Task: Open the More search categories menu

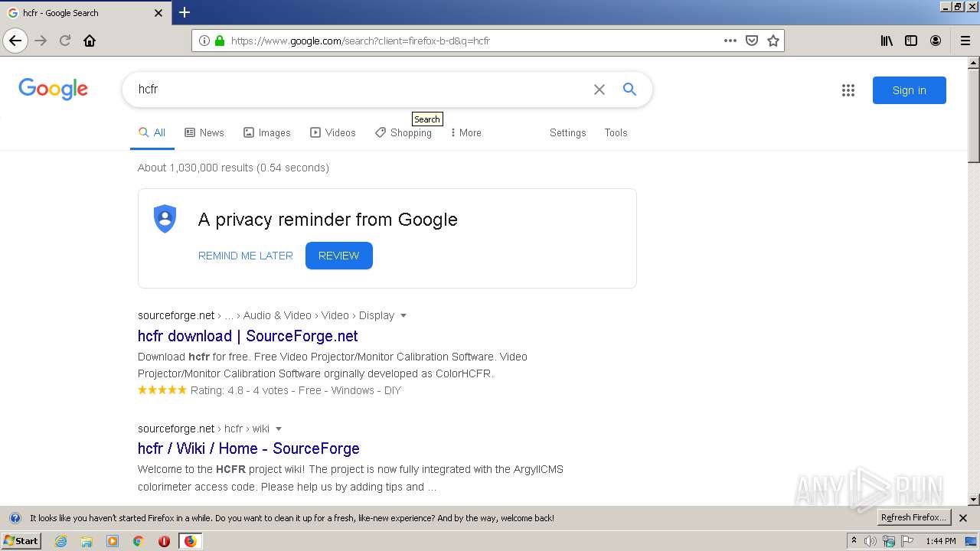Action: [x=466, y=132]
